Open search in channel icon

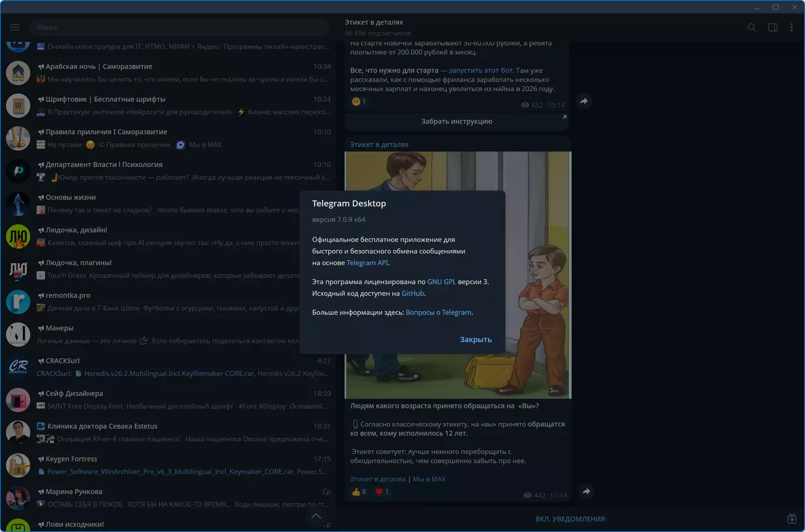[752, 27]
